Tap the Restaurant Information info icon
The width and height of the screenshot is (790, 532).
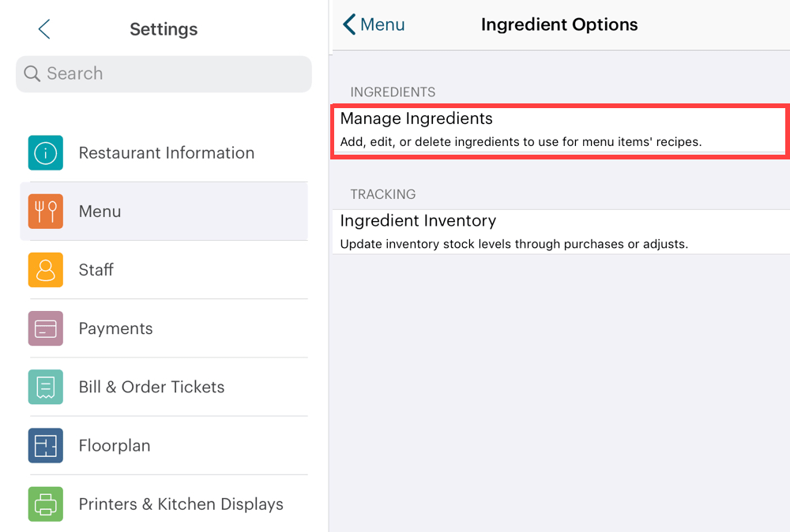pyautogui.click(x=45, y=152)
